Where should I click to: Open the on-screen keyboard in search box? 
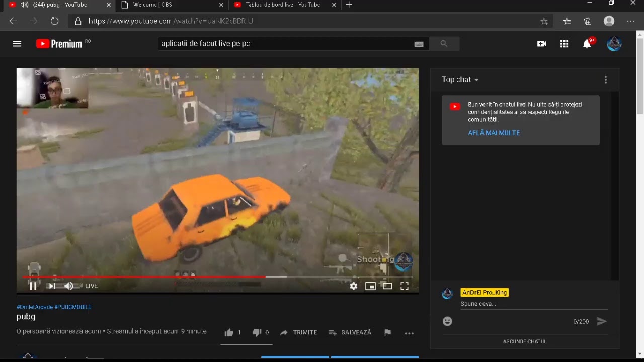[x=419, y=44]
